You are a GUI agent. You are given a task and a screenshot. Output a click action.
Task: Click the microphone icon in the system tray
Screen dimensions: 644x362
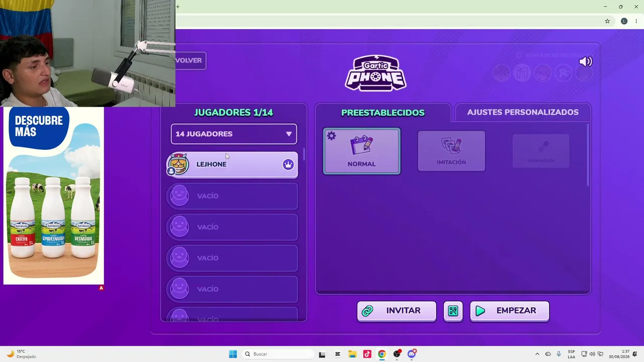[x=558, y=354]
